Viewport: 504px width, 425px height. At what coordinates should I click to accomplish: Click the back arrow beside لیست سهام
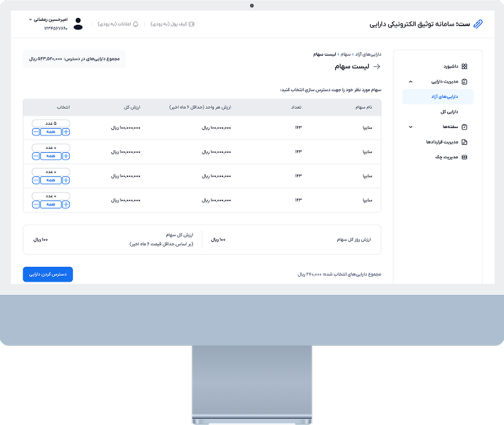pos(377,66)
